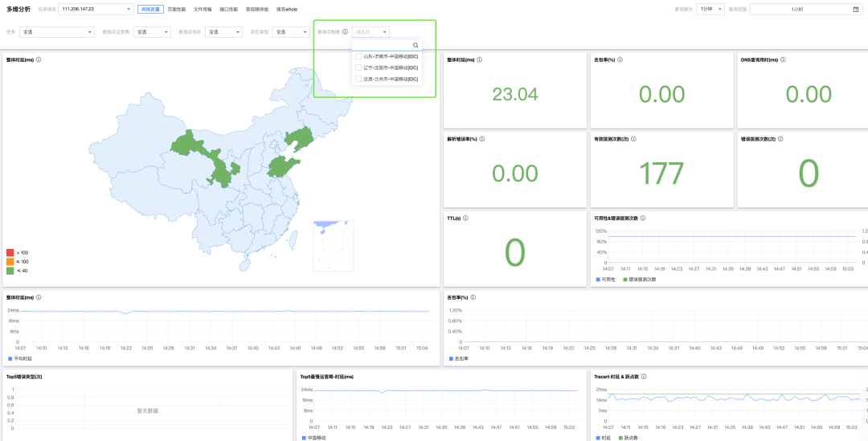Click Shandong green region on map

pos(280,165)
